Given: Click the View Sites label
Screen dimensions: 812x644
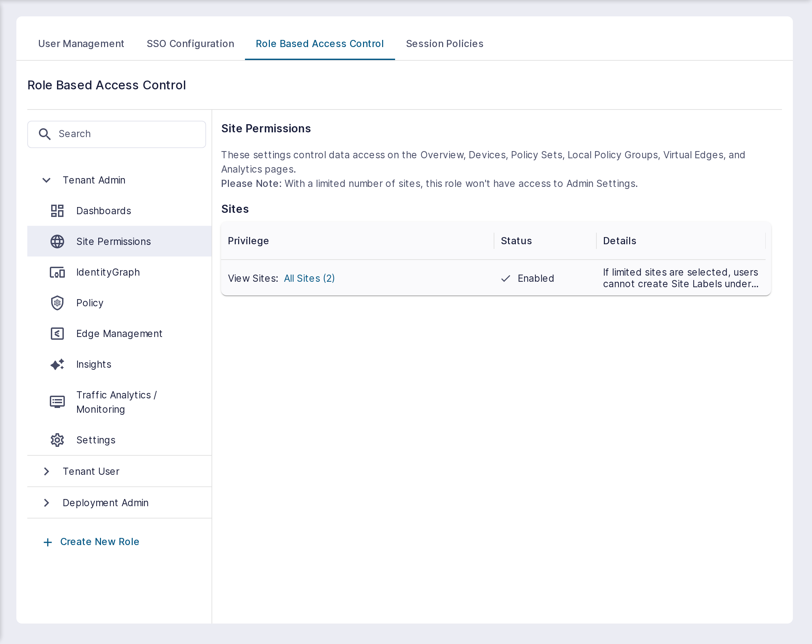Looking at the screenshot, I should tap(253, 278).
